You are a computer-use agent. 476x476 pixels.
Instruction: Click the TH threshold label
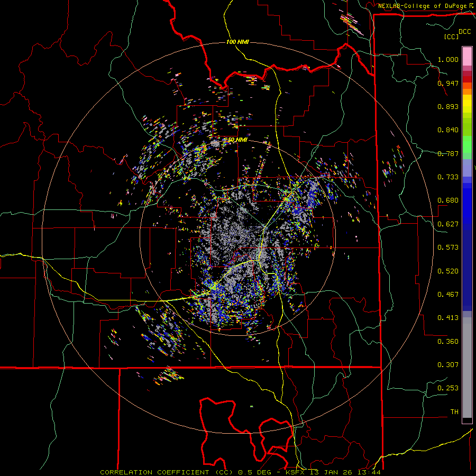pyautogui.click(x=454, y=411)
